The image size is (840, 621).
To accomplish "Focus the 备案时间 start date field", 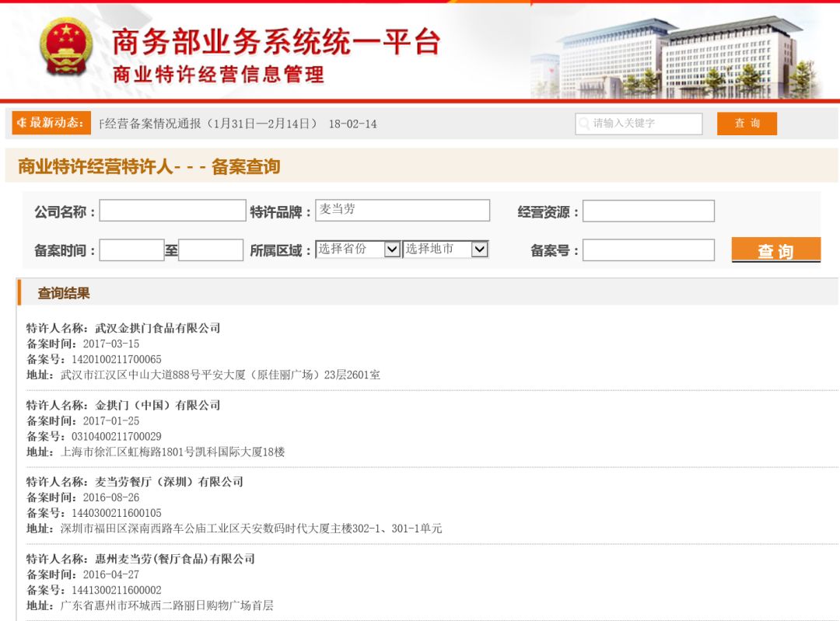I will pos(131,250).
